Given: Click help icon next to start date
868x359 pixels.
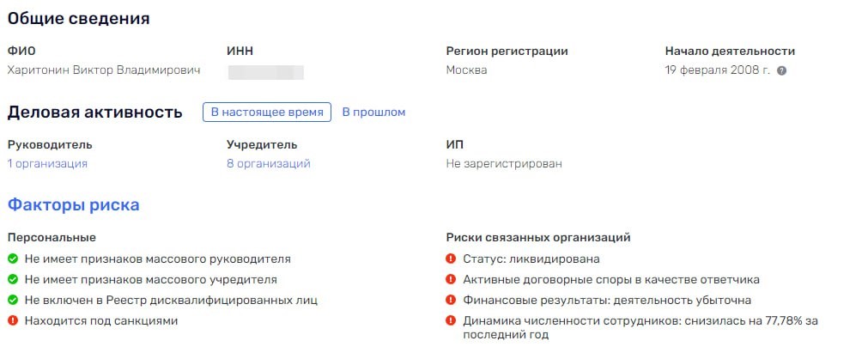Looking at the screenshot, I should 782,70.
